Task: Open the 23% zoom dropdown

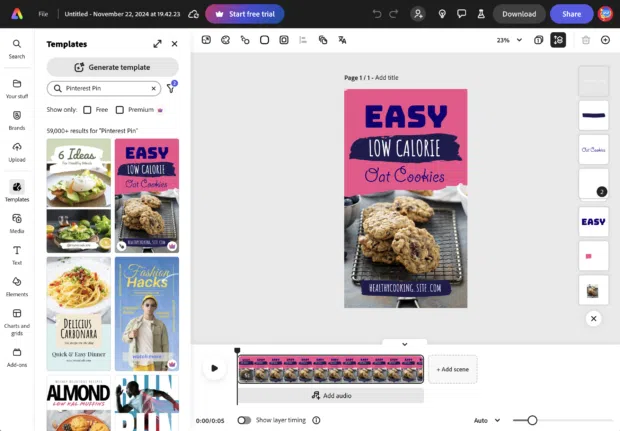Action: pos(509,40)
